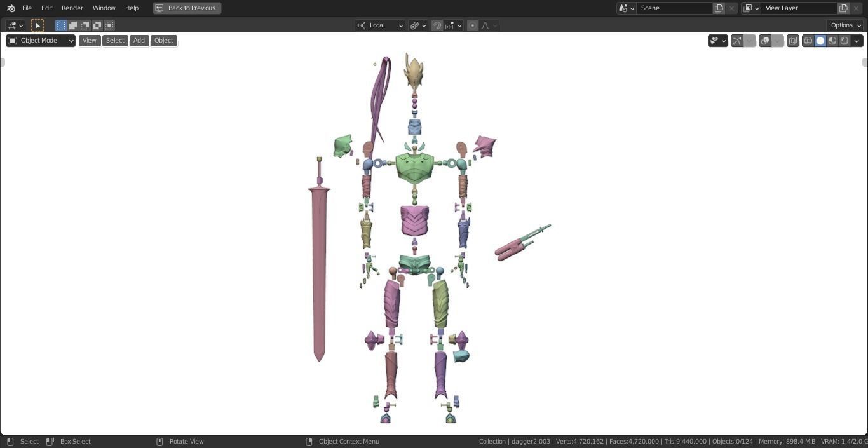Click the 'Verts:4,720,162' status entry
This screenshot has height=448, width=868.
(580, 442)
